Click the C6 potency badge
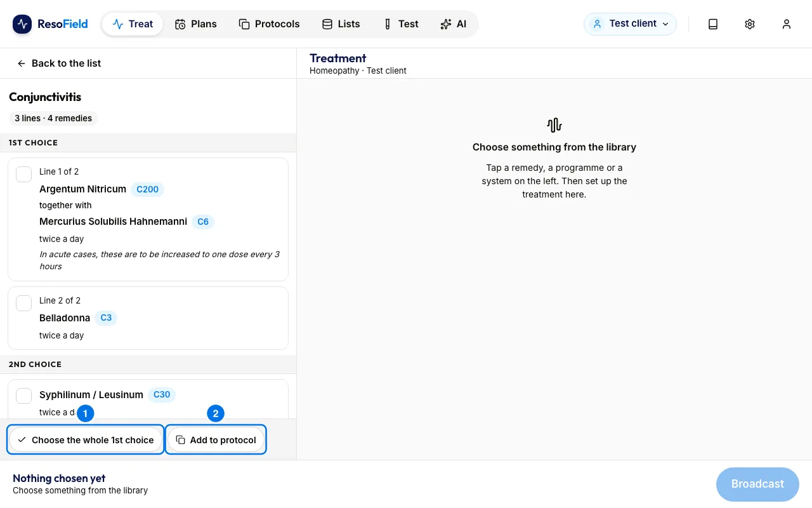 click(203, 222)
